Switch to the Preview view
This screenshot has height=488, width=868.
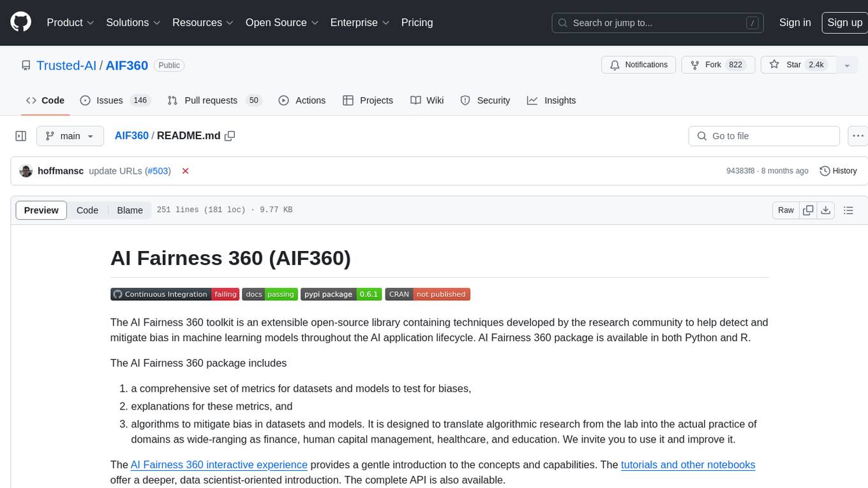coord(41,210)
